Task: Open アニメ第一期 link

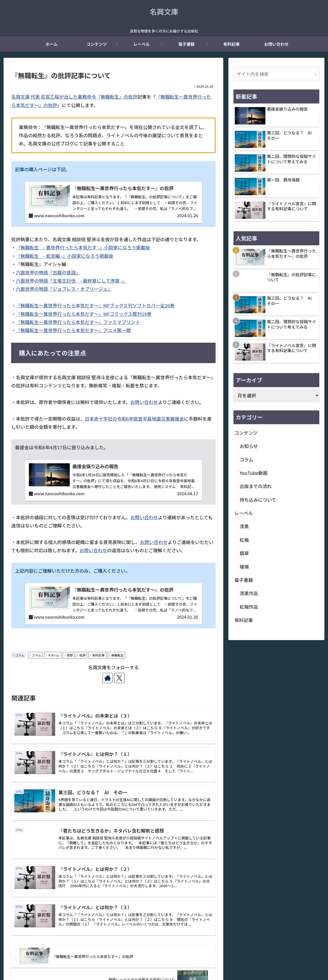Action: click(73, 331)
